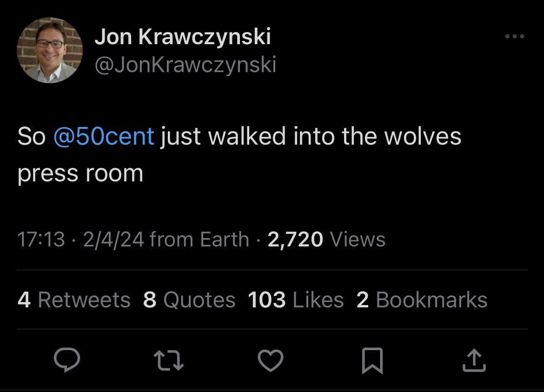Viewport: 544px width, 392px height.
Task: Click the 'from Earth' location label
Action: [x=199, y=239]
